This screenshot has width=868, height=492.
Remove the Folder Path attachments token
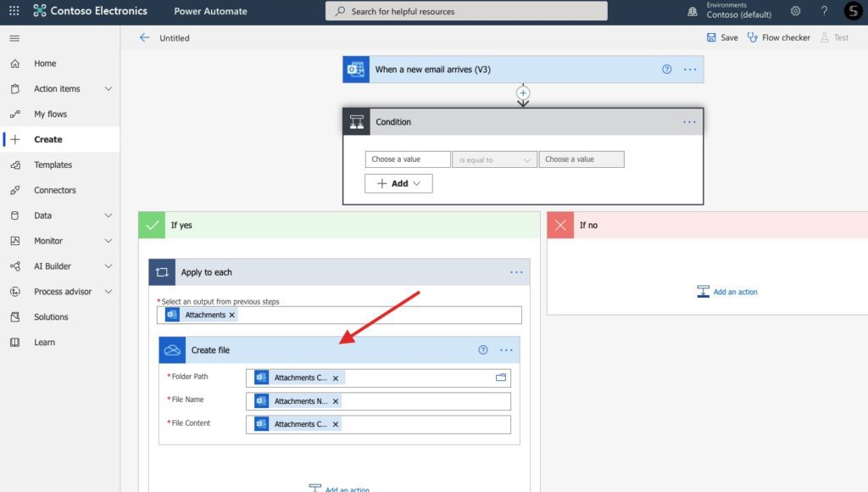tap(336, 377)
